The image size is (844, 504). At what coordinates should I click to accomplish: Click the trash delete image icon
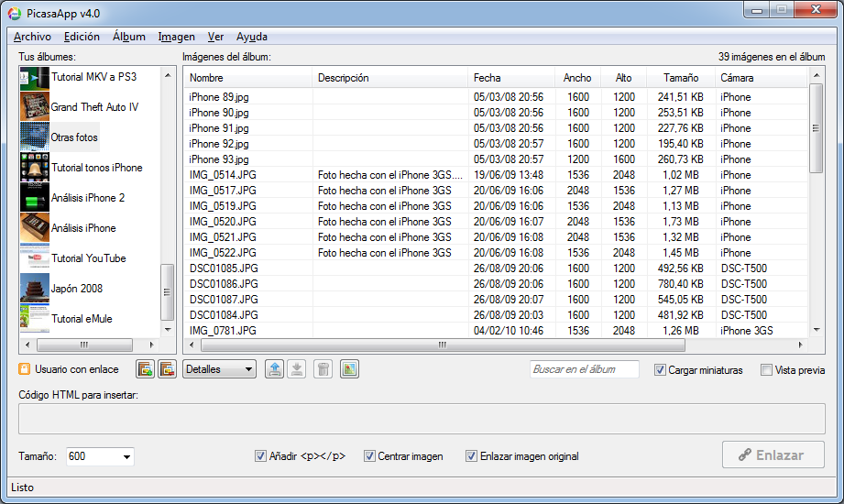(323, 369)
